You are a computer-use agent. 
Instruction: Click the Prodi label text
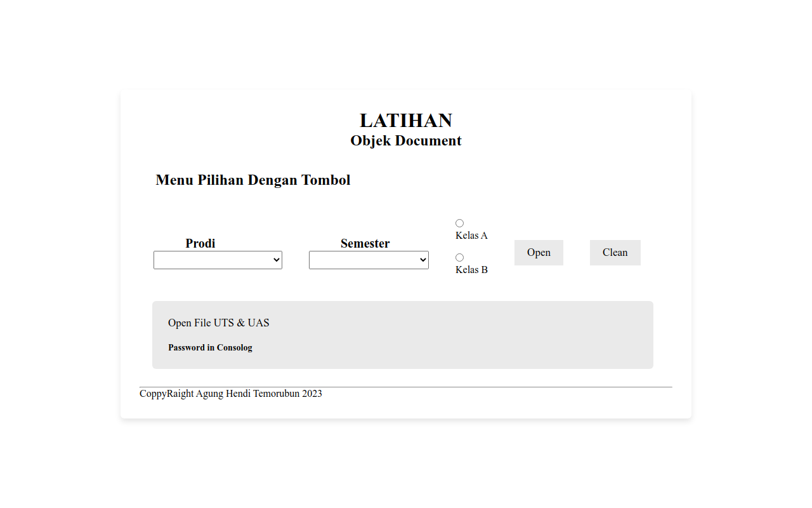point(200,243)
